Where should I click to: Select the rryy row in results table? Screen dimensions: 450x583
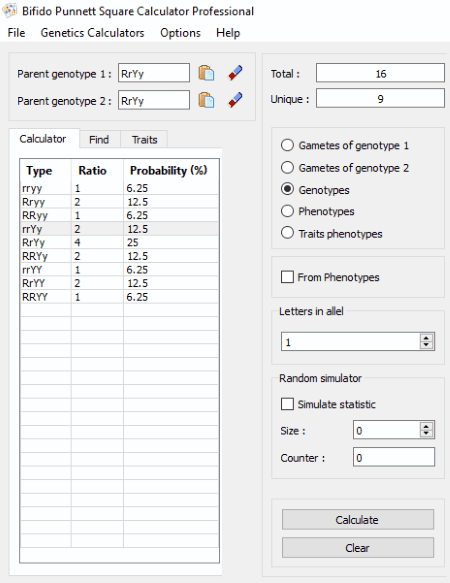[119, 188]
